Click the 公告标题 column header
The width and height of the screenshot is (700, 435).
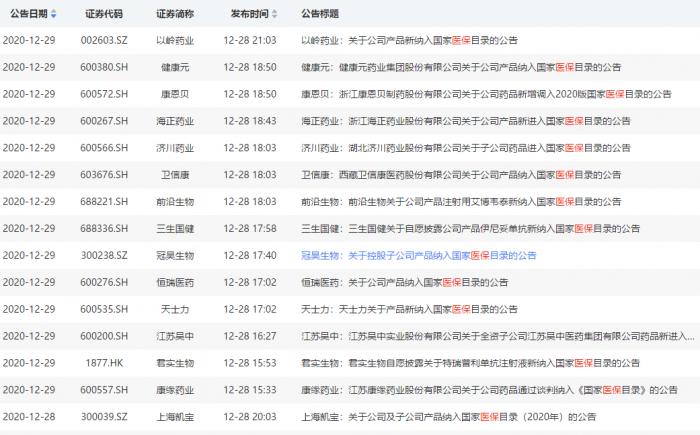[320, 14]
